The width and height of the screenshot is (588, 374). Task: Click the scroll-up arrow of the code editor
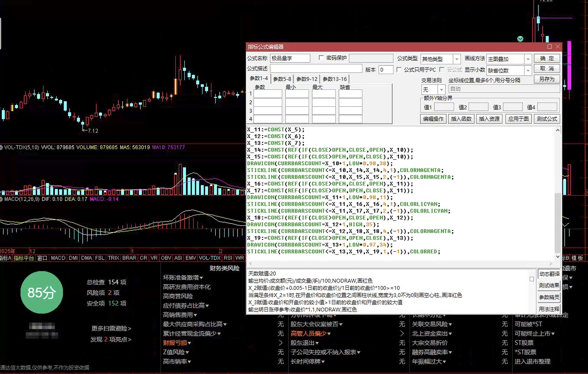(x=558, y=130)
